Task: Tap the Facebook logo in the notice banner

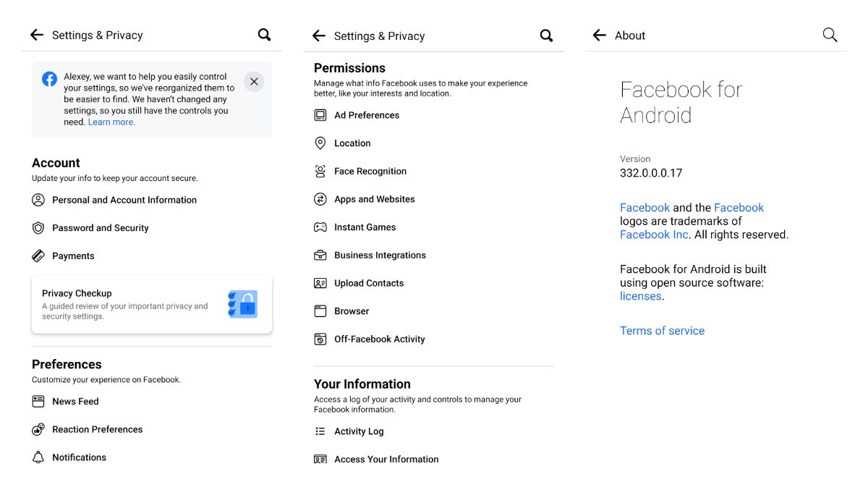Action: (x=49, y=79)
